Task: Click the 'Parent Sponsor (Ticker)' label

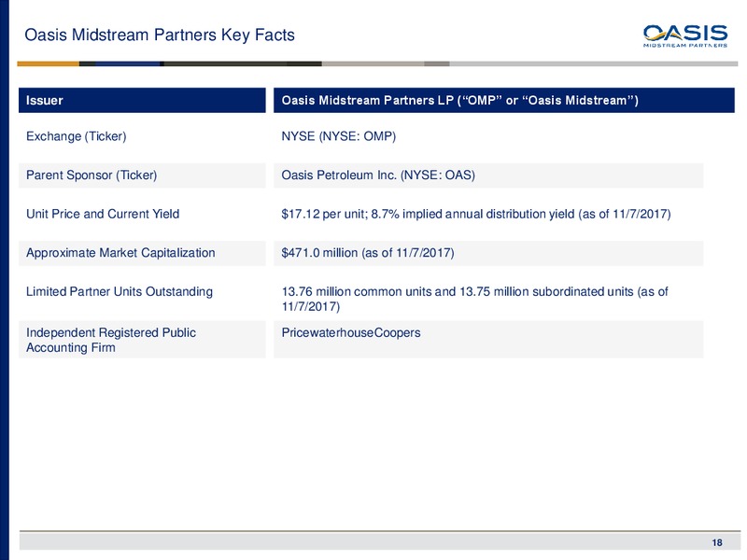Action: [92, 175]
